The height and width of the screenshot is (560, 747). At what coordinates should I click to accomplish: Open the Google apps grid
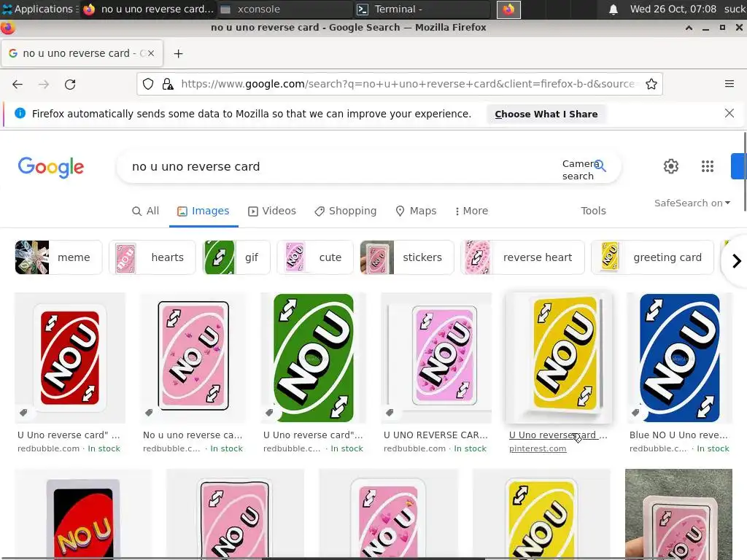click(708, 166)
